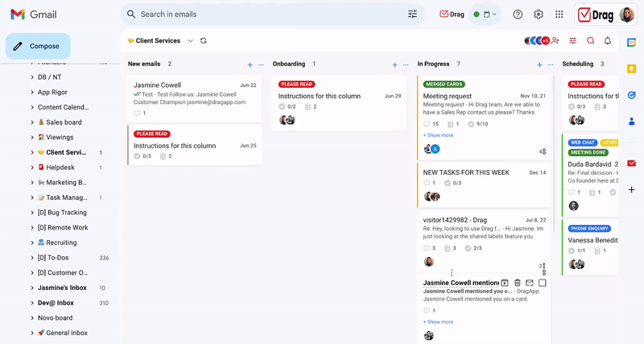Open NEW TASKS FOR THIS WEEK card

(x=485, y=185)
